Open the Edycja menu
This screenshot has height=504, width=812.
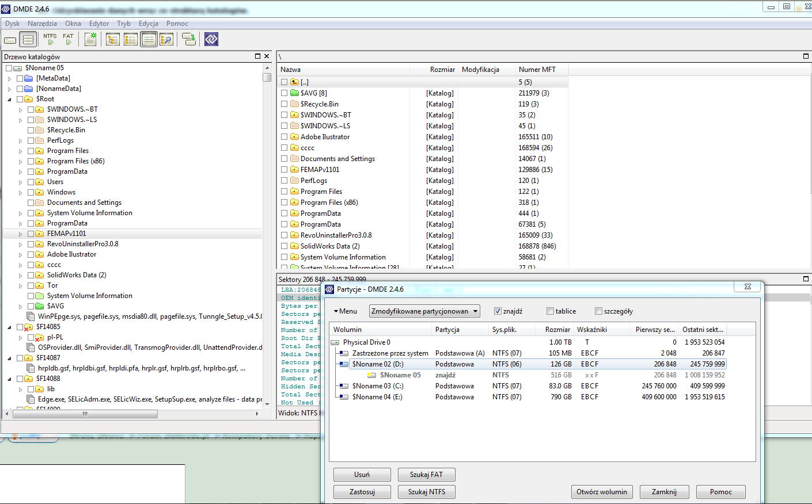click(149, 24)
